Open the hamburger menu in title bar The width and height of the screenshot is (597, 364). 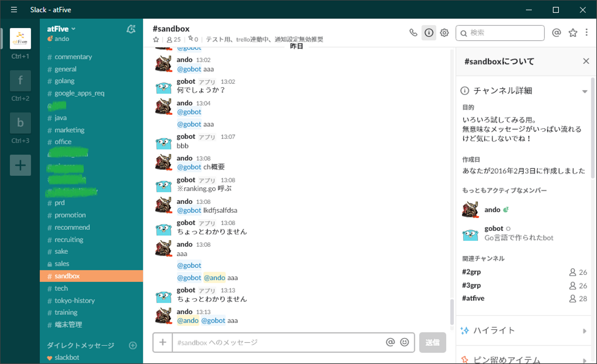click(14, 10)
